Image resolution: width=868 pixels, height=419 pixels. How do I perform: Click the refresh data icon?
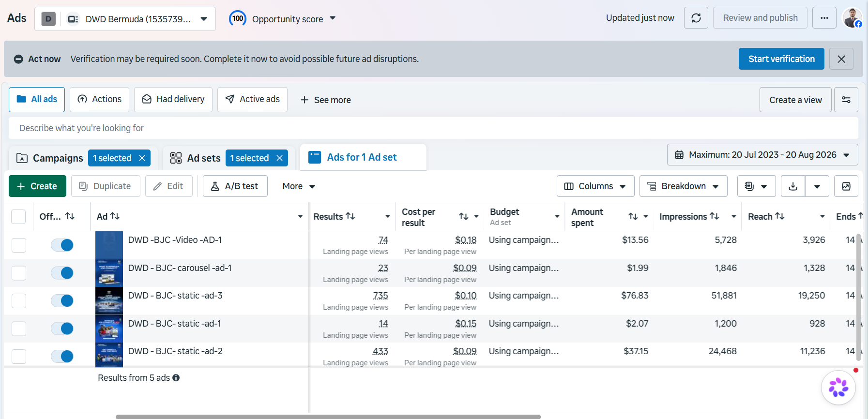pyautogui.click(x=696, y=18)
